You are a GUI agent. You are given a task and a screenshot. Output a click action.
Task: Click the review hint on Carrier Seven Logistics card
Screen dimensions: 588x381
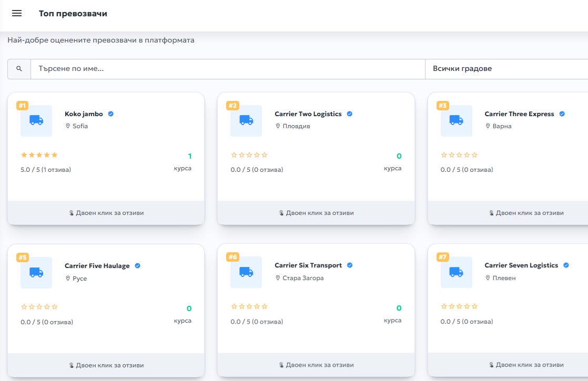pos(526,365)
